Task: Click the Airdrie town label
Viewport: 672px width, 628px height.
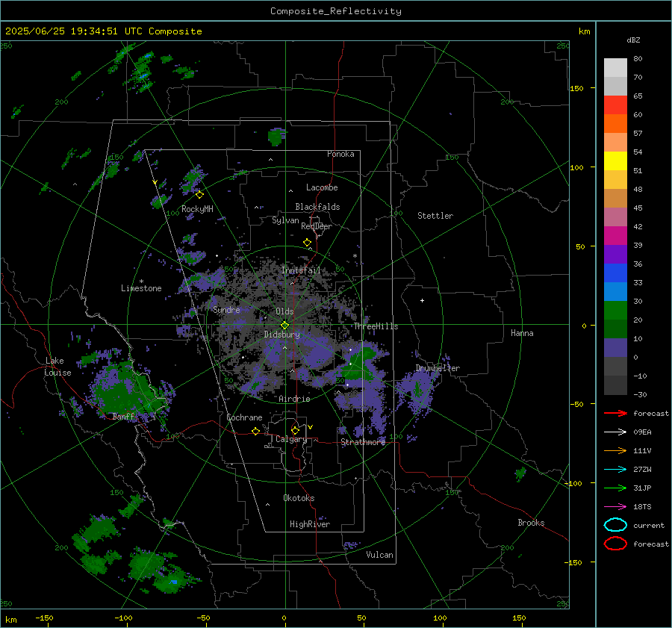Action: 294,399
